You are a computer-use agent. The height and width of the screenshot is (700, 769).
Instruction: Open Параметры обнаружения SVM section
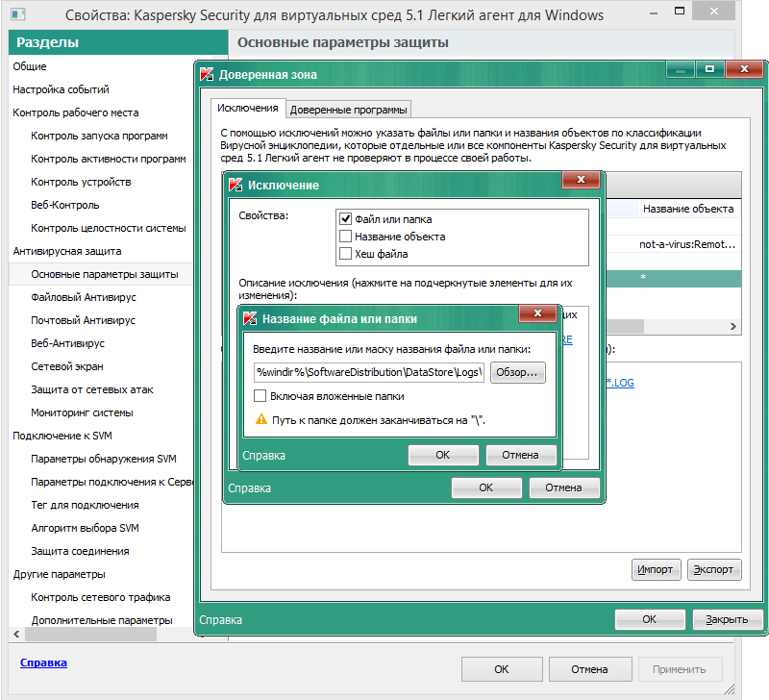pyautogui.click(x=104, y=458)
